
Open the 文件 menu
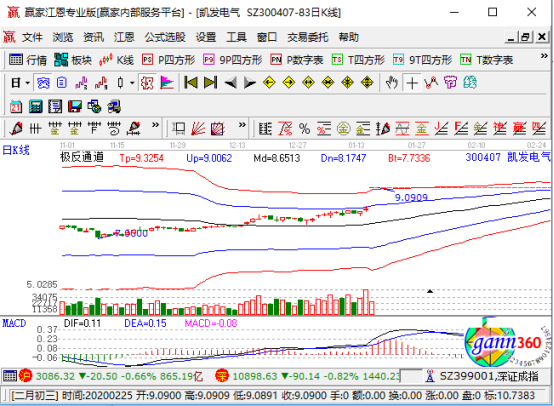click(32, 37)
